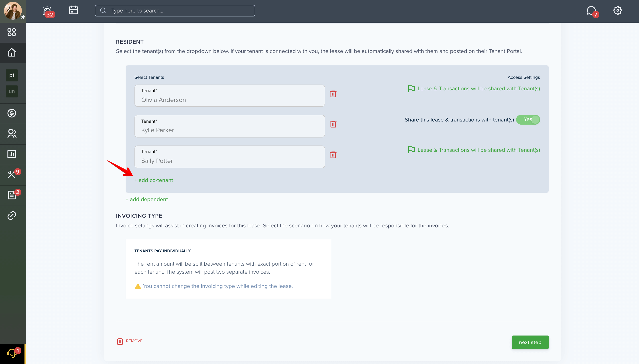
Task: Click the green 'next step' button
Action: tap(530, 342)
